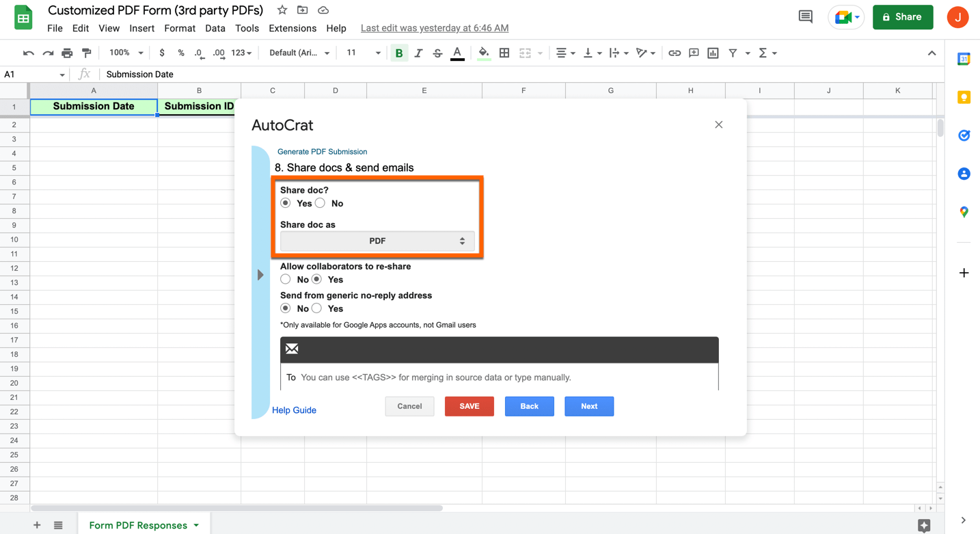Open the zoom level dropdown
This screenshot has height=534, width=980.
tap(126, 53)
